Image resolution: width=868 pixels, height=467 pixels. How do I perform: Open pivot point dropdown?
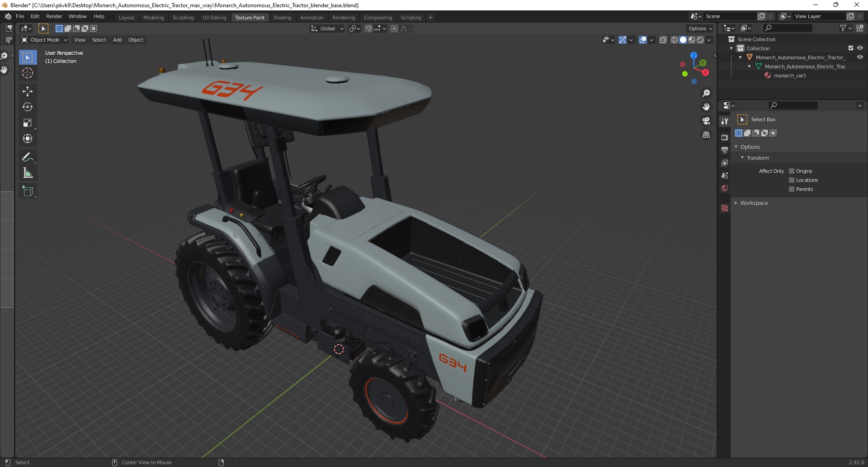point(355,29)
